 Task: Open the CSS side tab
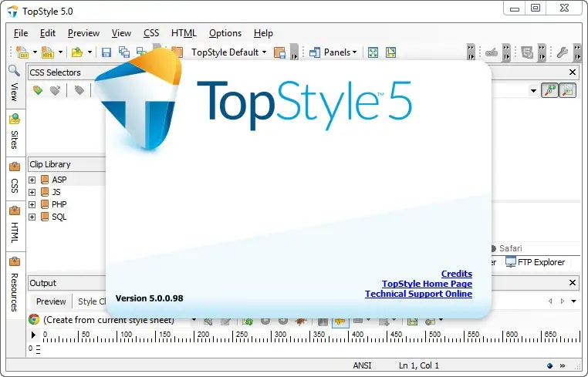[x=14, y=178]
